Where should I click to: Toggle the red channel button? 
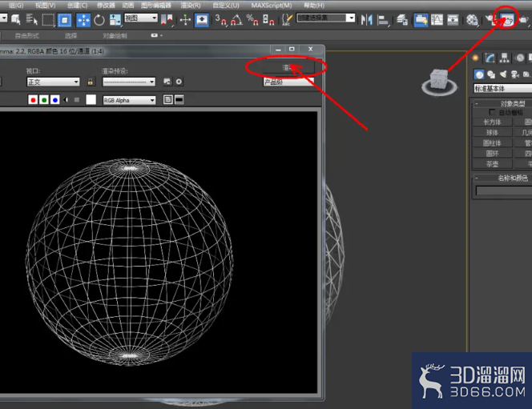pyautogui.click(x=33, y=100)
